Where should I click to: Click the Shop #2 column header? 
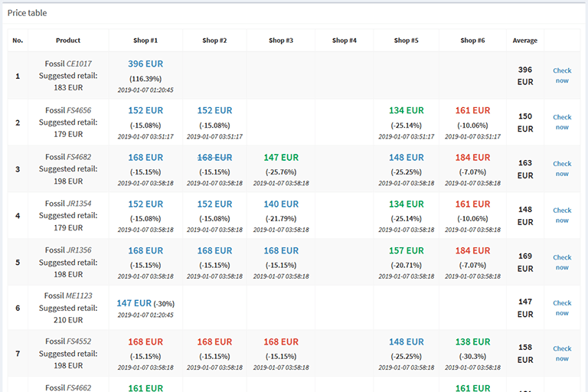click(214, 40)
